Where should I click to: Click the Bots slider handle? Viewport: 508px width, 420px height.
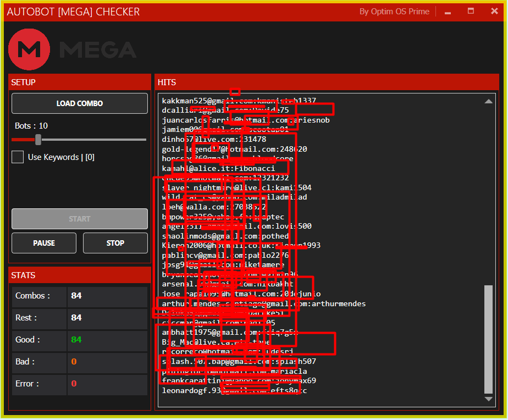(38, 140)
